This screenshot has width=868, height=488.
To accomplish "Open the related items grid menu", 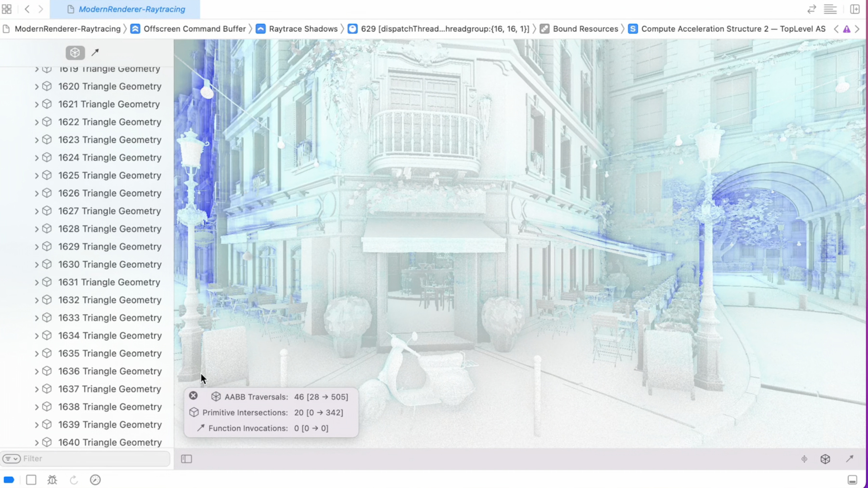I will click(7, 9).
